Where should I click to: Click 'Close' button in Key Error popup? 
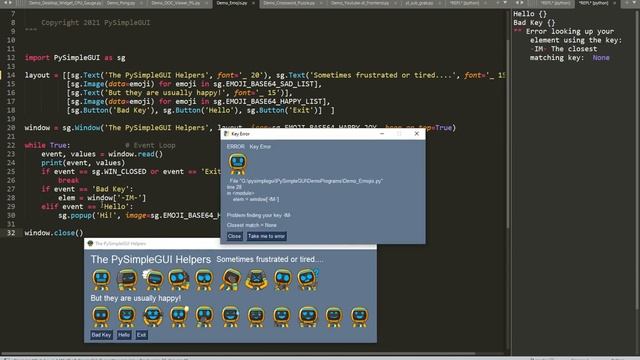pos(234,236)
